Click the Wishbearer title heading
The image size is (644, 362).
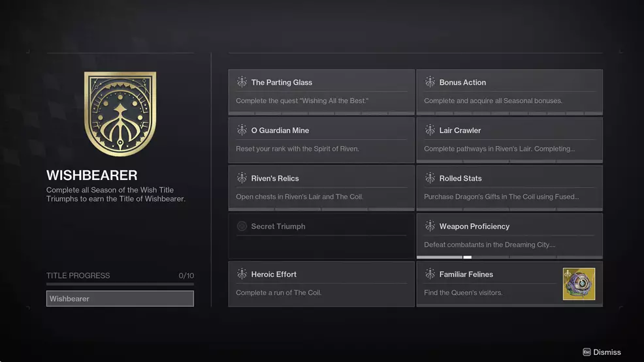point(92,175)
